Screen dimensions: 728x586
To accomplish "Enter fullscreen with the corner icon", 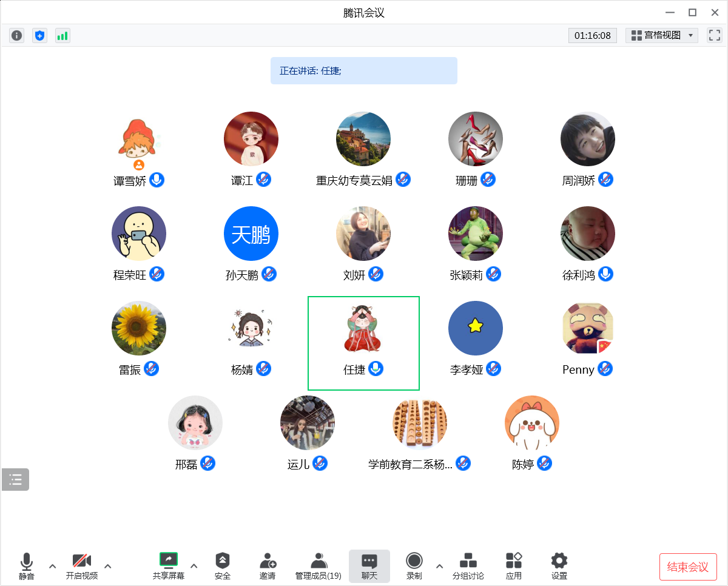I will [715, 35].
